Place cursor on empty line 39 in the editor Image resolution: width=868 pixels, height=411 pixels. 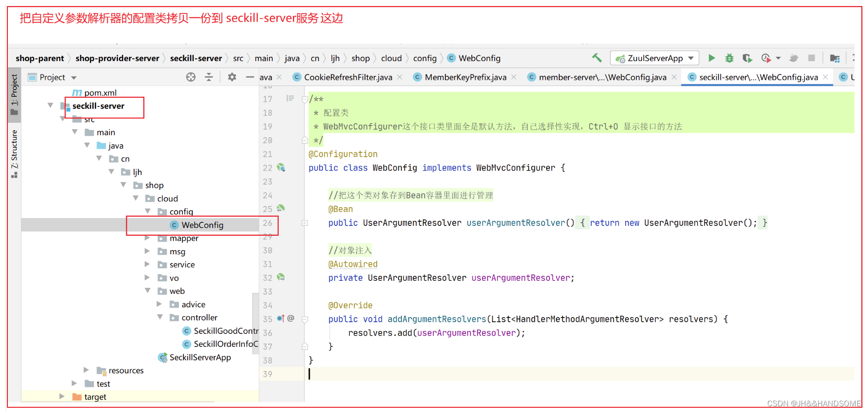coord(581,374)
